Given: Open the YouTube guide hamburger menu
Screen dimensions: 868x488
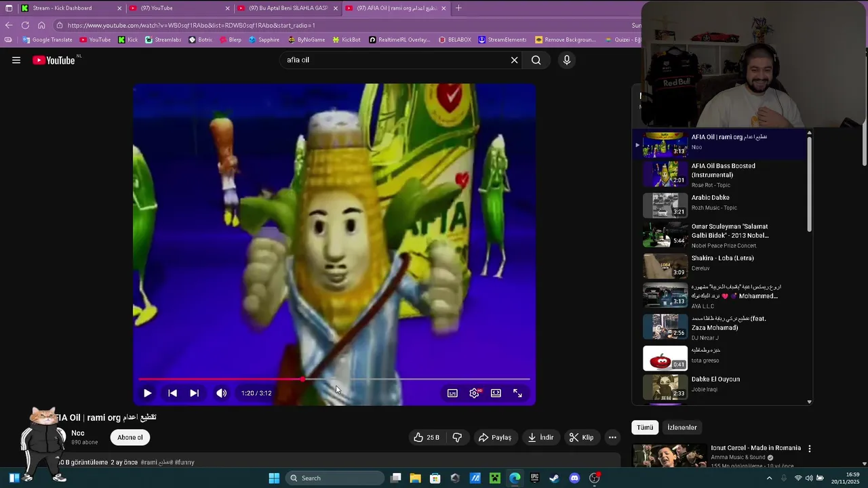Looking at the screenshot, I should (16, 60).
